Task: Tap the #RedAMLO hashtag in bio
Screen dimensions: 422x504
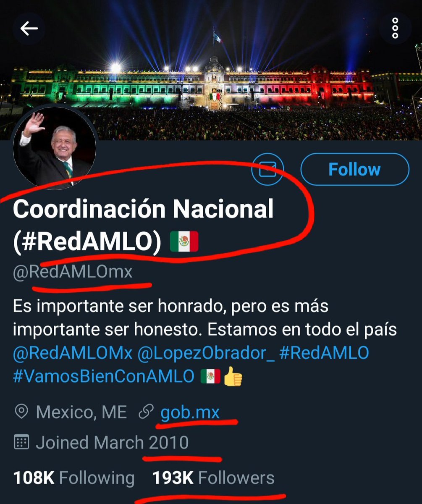Action: click(324, 353)
